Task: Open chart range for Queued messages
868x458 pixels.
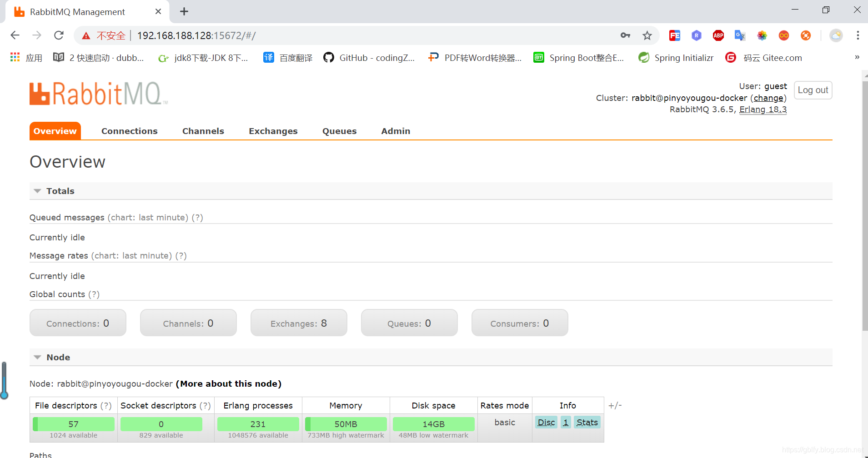Action: [148, 218]
